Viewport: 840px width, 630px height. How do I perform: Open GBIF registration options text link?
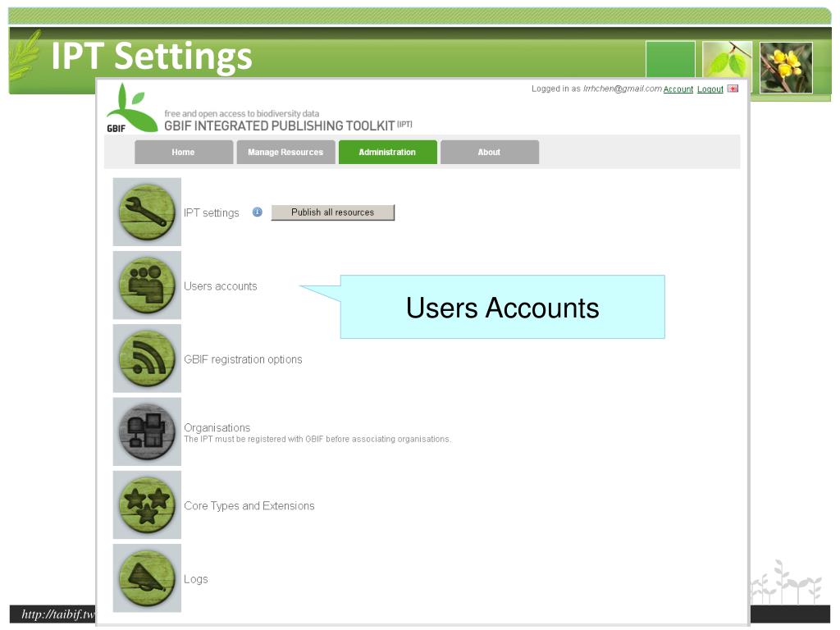click(243, 359)
